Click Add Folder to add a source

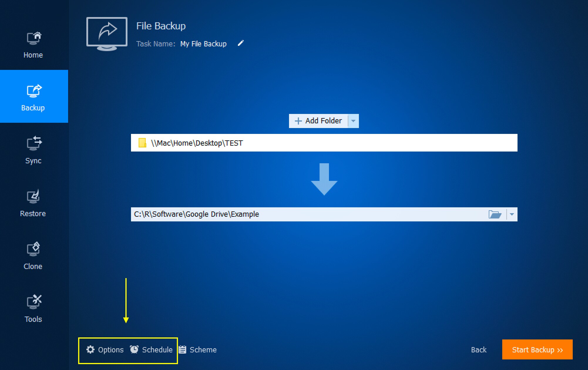319,121
